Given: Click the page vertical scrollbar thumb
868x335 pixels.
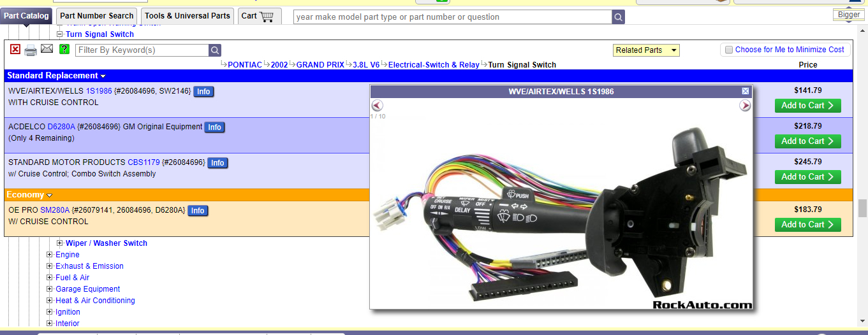Looking at the screenshot, I should (x=862, y=208).
